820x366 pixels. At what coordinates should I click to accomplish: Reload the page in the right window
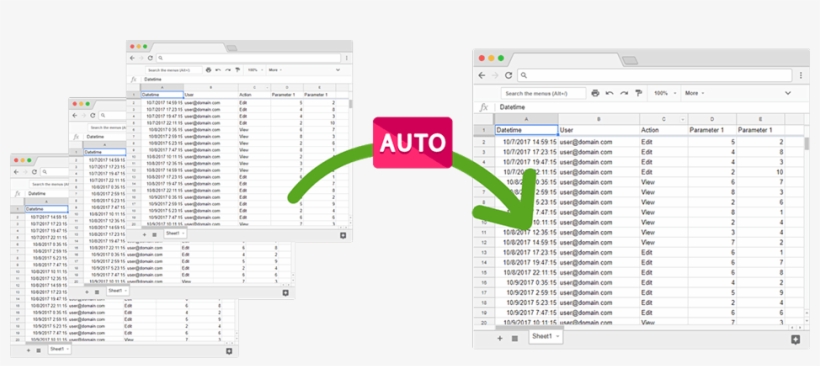tap(508, 75)
